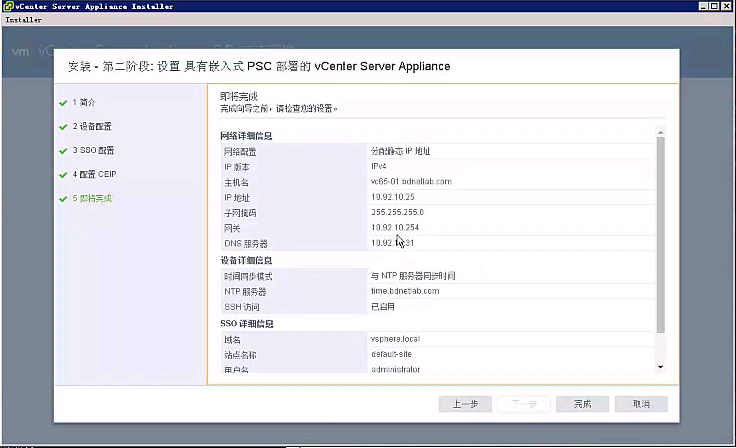This screenshot has width=736, height=448.
Task: Go to step 4 配置 CEIP
Action: tap(94, 174)
